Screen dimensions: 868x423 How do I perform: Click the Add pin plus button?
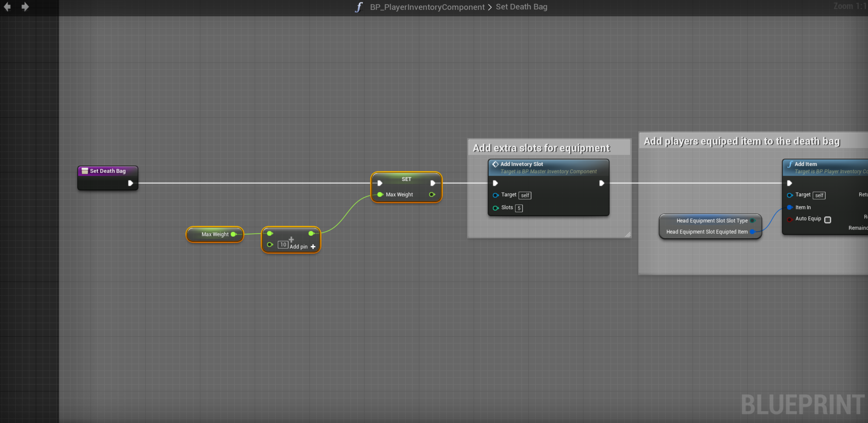pos(313,247)
